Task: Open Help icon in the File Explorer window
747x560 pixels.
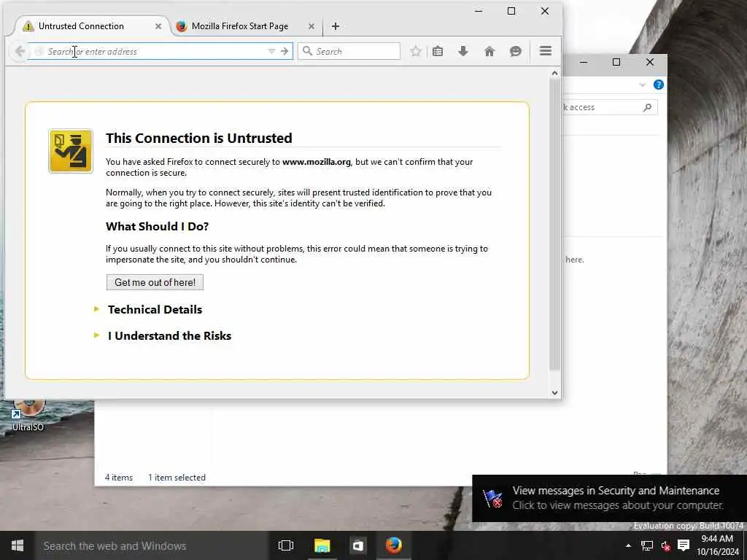Action: point(659,85)
